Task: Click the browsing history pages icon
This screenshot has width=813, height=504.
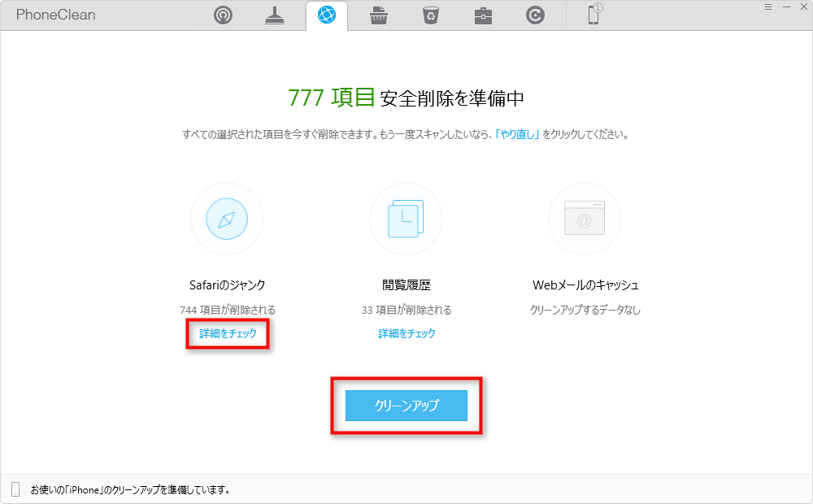Action: 406,219
